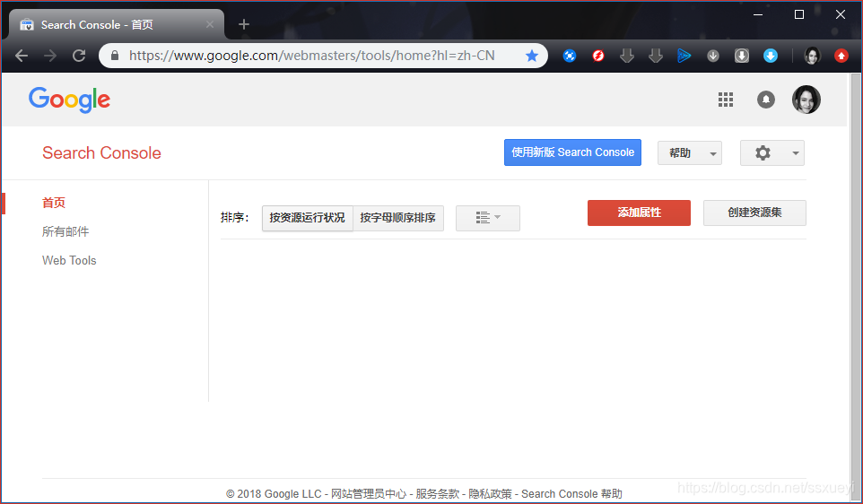Maximize the browser window

pyautogui.click(x=799, y=15)
